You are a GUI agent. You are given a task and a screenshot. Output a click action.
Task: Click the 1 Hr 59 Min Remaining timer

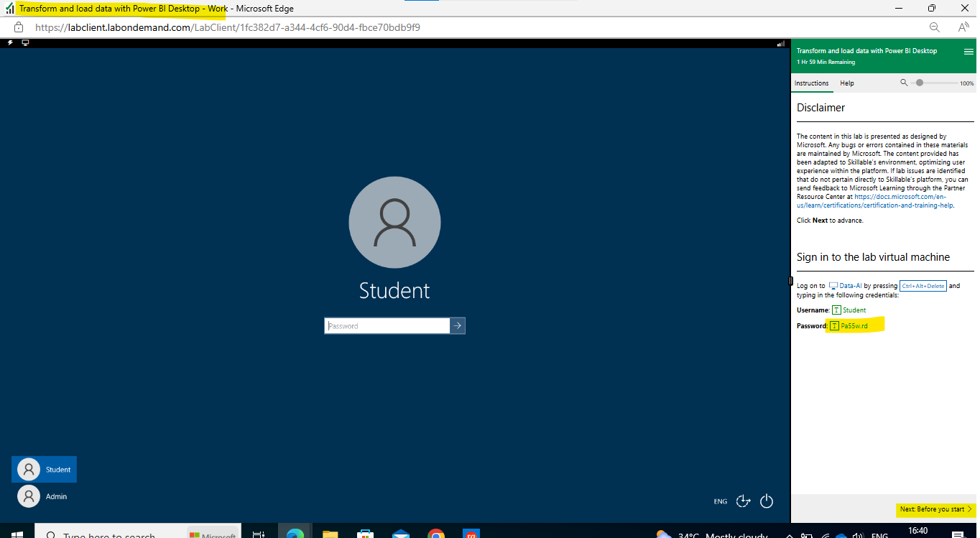coord(826,62)
